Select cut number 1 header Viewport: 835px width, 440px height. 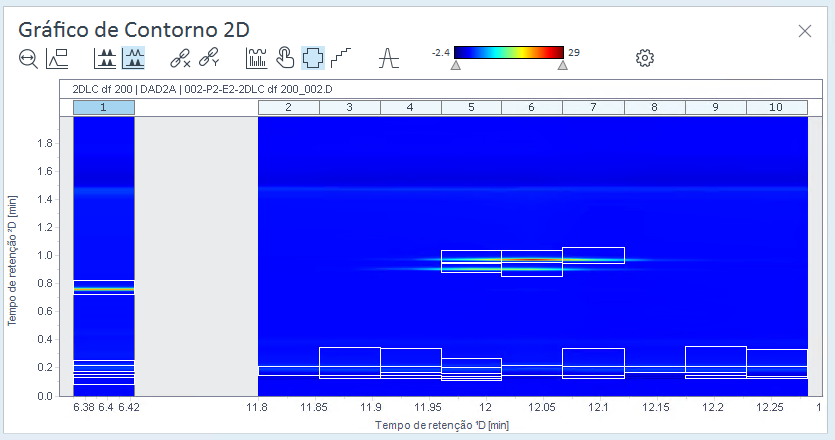[103, 107]
